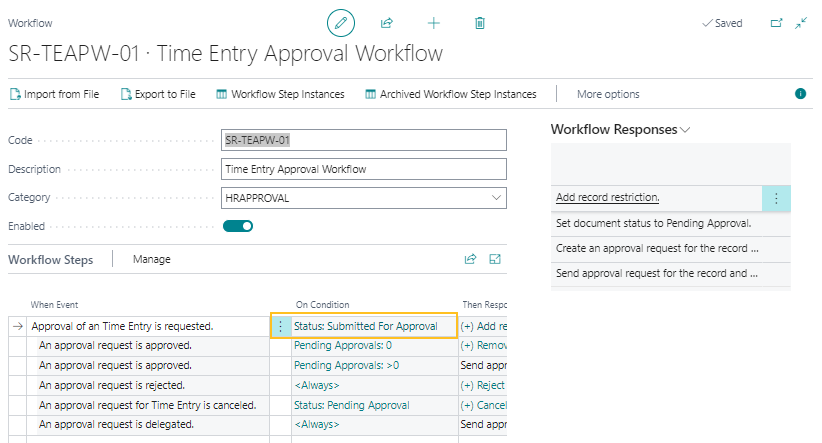Screen dimensions: 822x443
Task: Toggle the Enabled switch
Action: coord(238,226)
